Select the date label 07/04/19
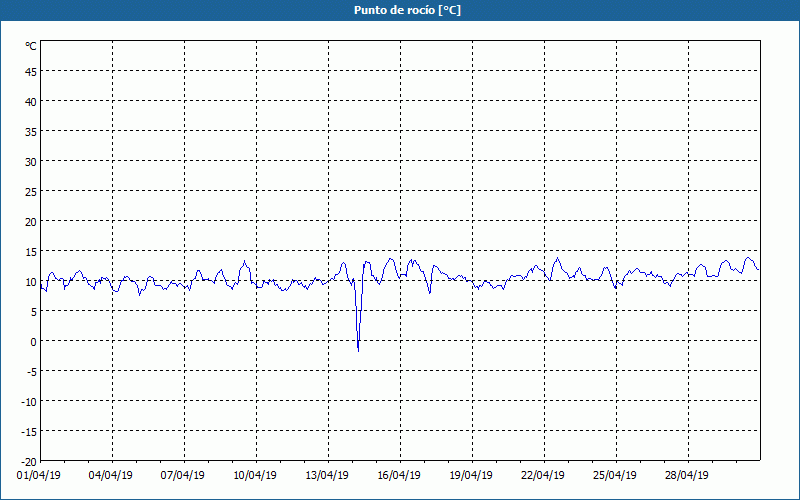Viewport: 800px width, 500px height. coord(183,475)
